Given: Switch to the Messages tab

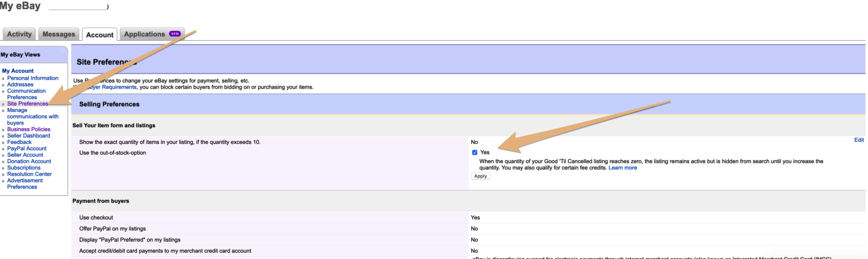Looking at the screenshot, I should 58,34.
